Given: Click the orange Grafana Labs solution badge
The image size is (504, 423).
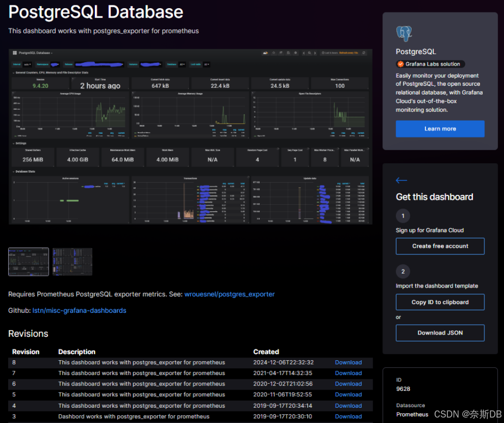Looking at the screenshot, I should click(430, 64).
